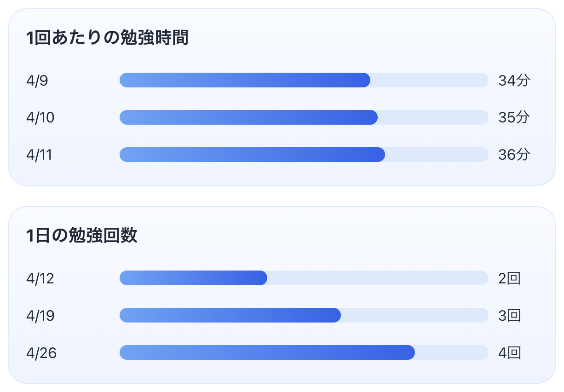Click the 36分 value

tap(514, 155)
